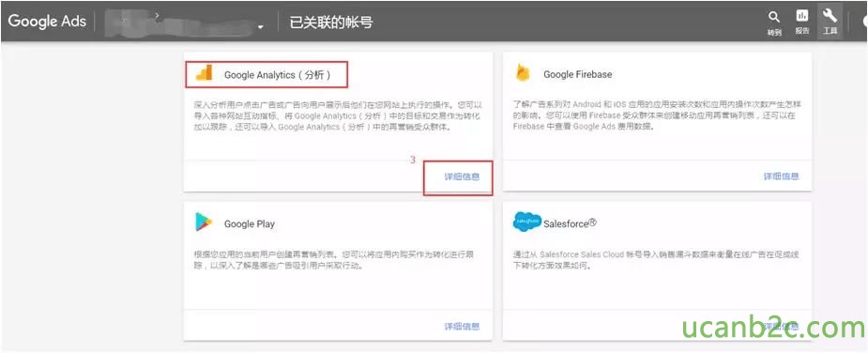Open 详细信息 link in Google Firebase card

781,176
